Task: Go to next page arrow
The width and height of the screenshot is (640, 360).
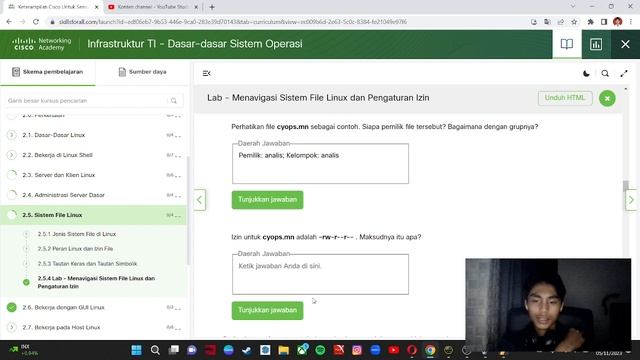Action: pyautogui.click(x=631, y=200)
